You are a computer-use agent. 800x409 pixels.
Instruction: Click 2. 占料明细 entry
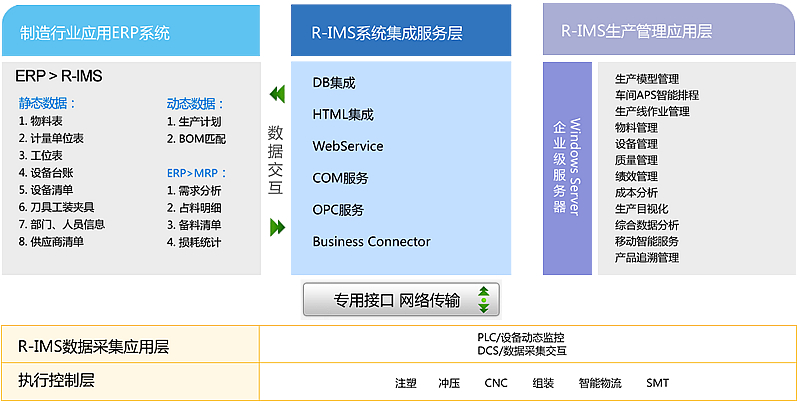[194, 208]
